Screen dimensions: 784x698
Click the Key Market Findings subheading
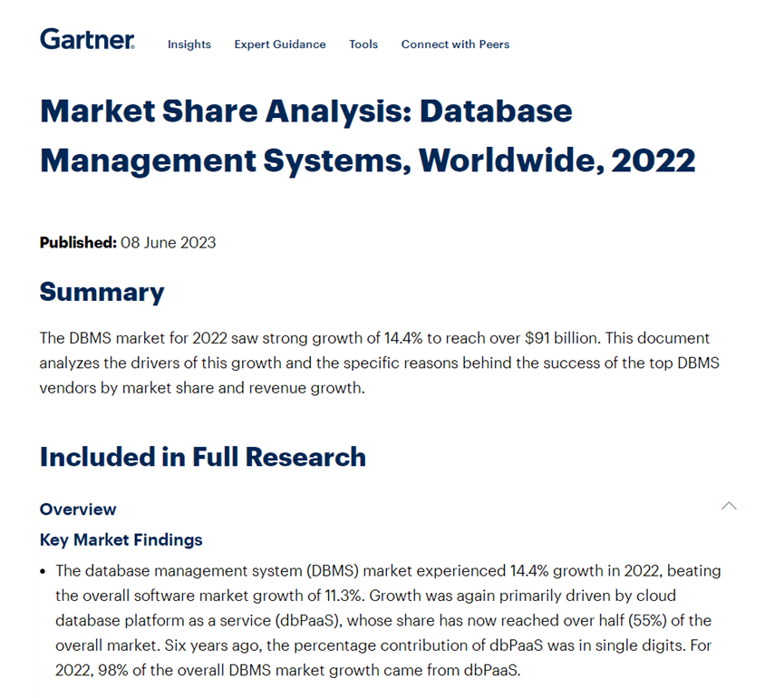(121, 540)
